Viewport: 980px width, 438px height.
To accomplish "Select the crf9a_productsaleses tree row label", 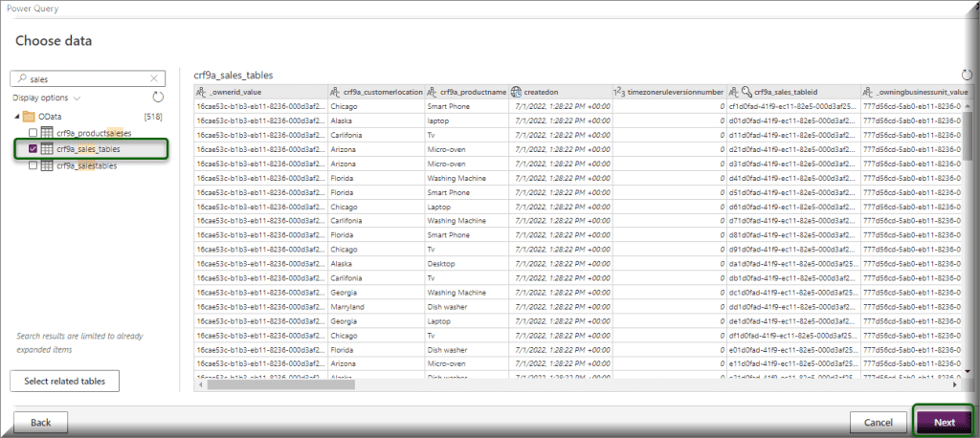I will click(x=94, y=133).
